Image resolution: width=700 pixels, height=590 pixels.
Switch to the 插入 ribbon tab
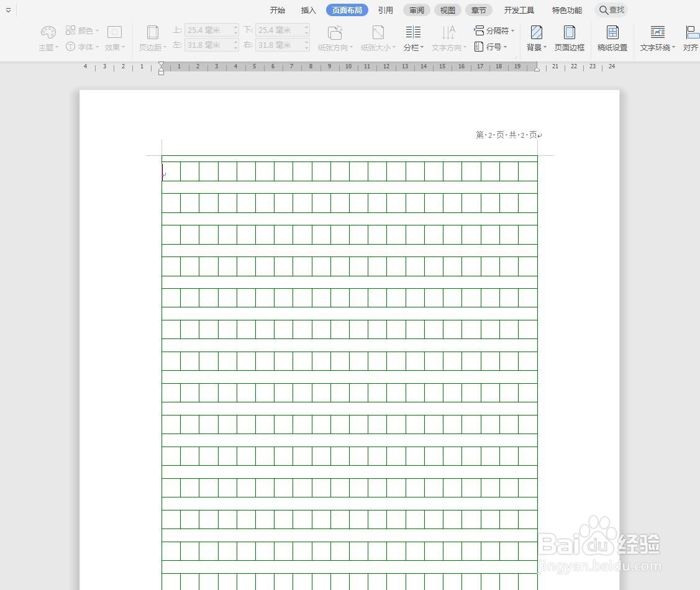pyautogui.click(x=308, y=9)
